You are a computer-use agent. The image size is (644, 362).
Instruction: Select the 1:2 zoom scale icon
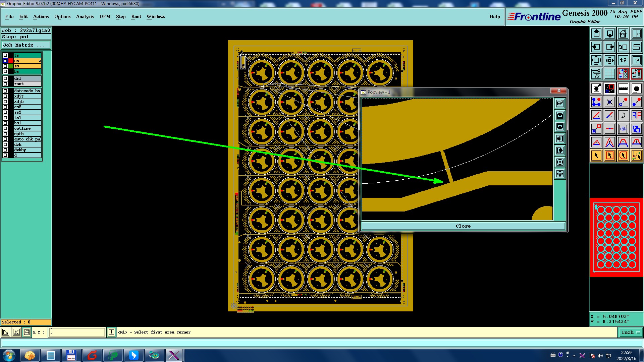[623, 60]
